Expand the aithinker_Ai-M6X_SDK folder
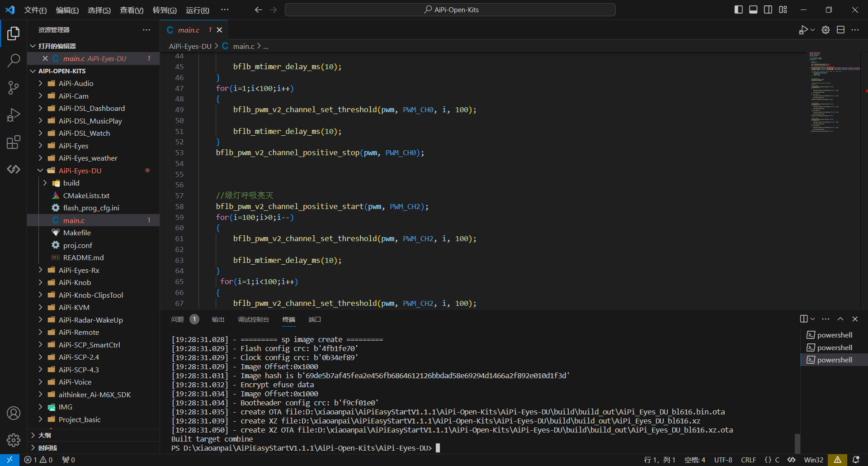This screenshot has height=466, width=868. pyautogui.click(x=94, y=395)
